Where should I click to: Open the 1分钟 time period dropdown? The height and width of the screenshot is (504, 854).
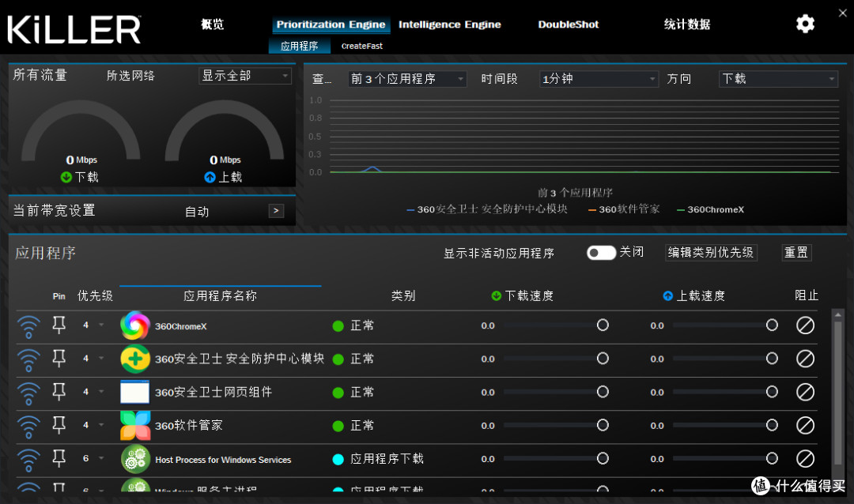pyautogui.click(x=599, y=79)
